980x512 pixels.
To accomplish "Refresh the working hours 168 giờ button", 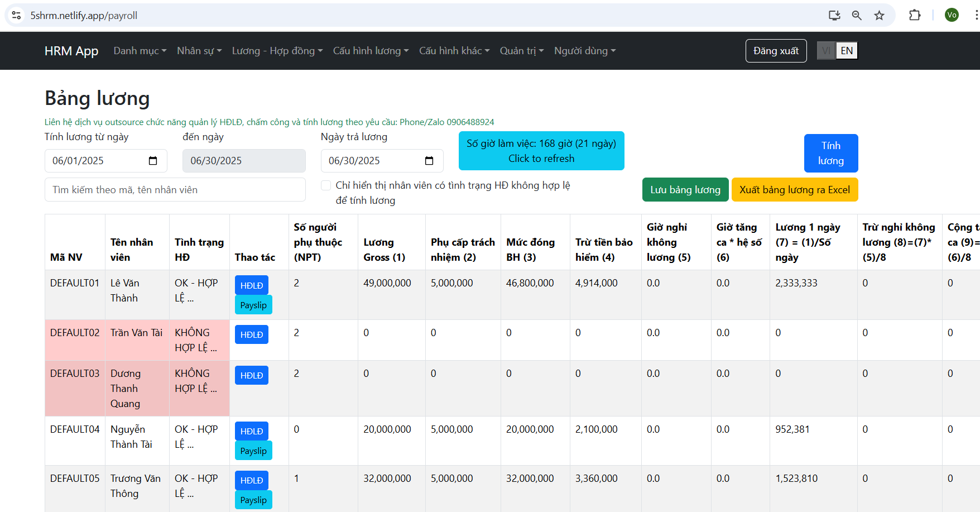I will 541,151.
